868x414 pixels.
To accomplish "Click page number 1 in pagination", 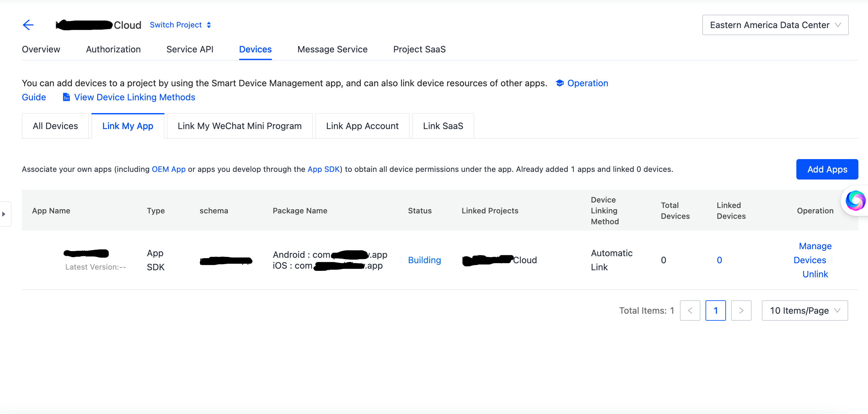I will [716, 310].
